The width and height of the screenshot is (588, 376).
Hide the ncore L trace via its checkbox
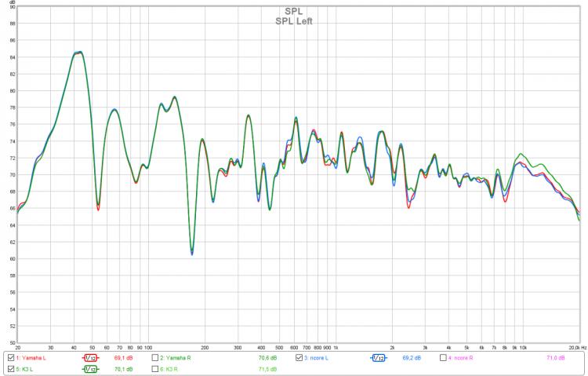(299, 357)
